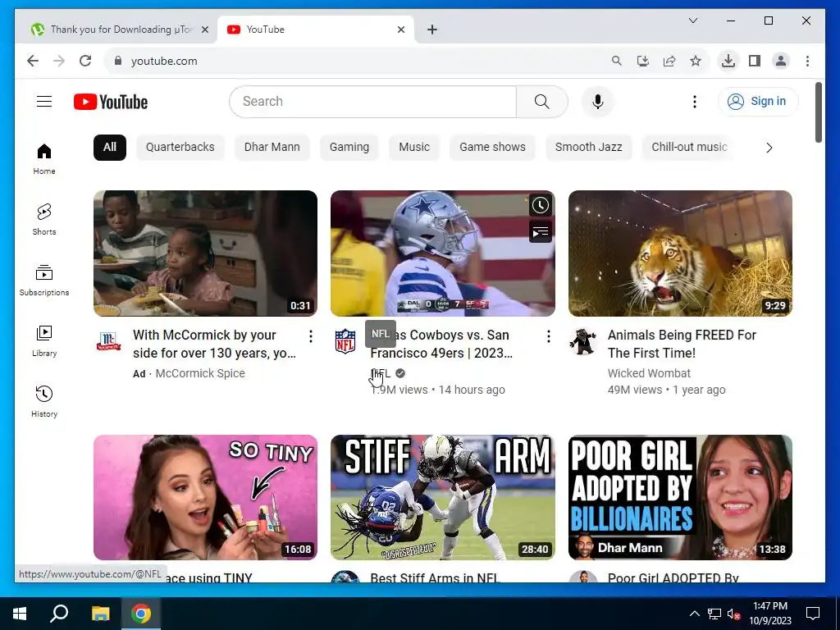Open Chrome three-dot menu
The height and width of the screenshot is (630, 840).
click(x=807, y=61)
